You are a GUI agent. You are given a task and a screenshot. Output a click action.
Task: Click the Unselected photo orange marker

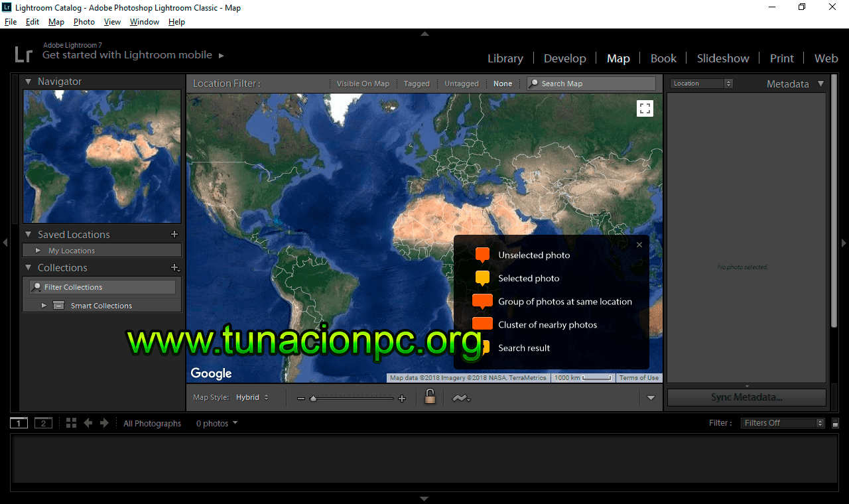tap(482, 255)
